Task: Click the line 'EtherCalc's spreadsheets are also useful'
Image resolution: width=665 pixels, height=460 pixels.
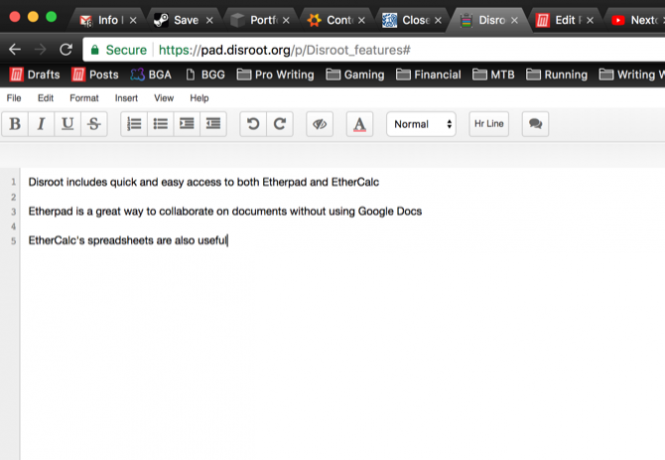Action: click(128, 240)
